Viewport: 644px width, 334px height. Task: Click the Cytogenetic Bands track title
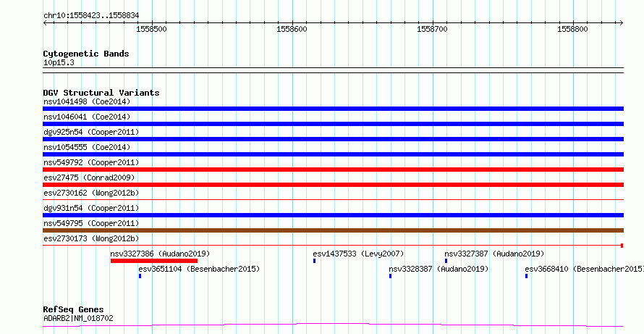pyautogui.click(x=86, y=54)
